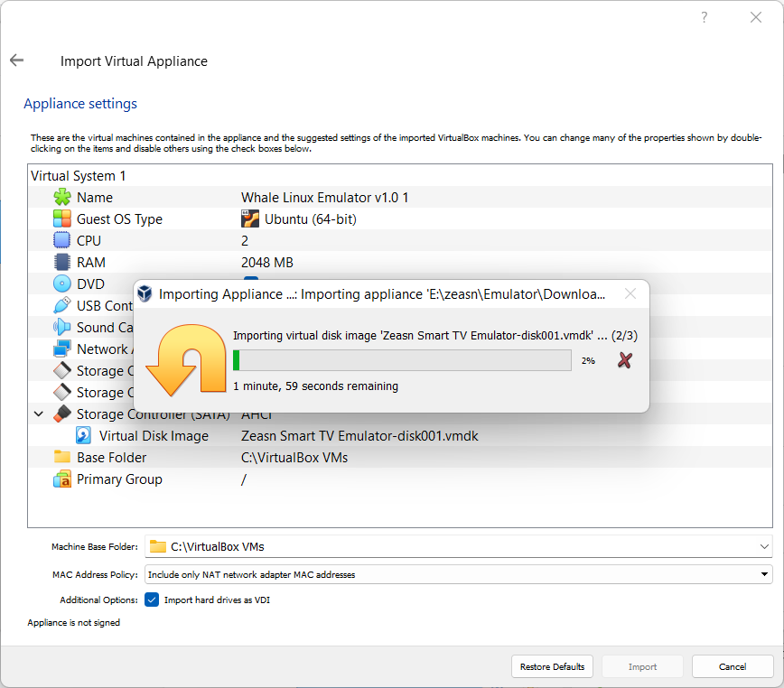The image size is (784, 688).
Task: Click the USB Controller icon
Action: (x=62, y=305)
